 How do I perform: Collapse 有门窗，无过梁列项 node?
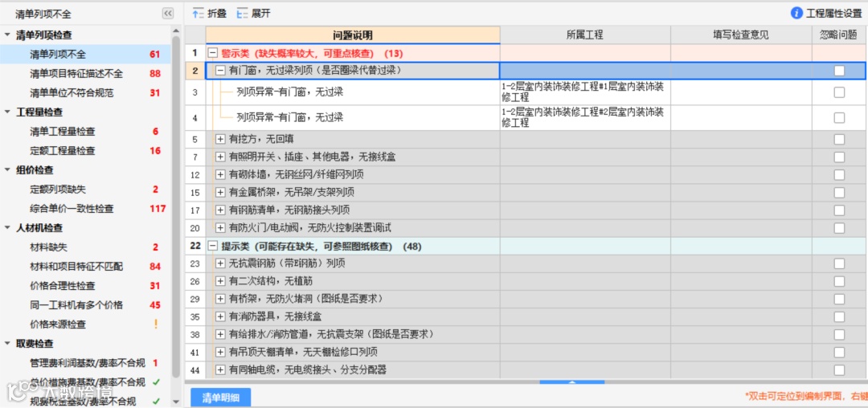(219, 70)
